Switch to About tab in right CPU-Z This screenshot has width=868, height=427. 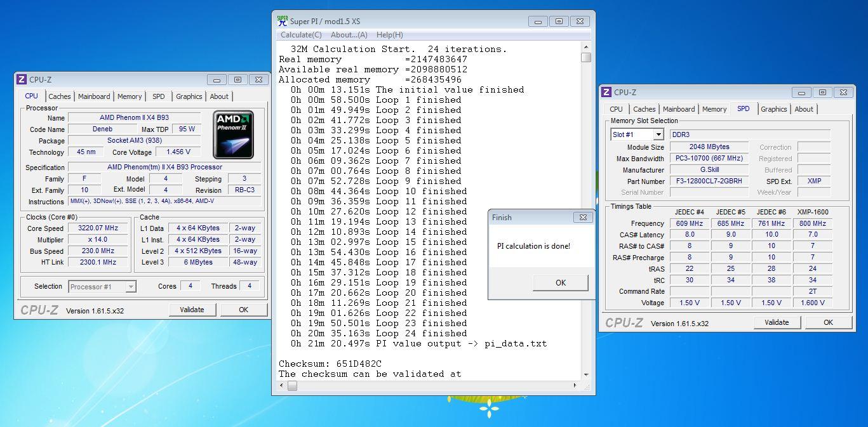[804, 109]
